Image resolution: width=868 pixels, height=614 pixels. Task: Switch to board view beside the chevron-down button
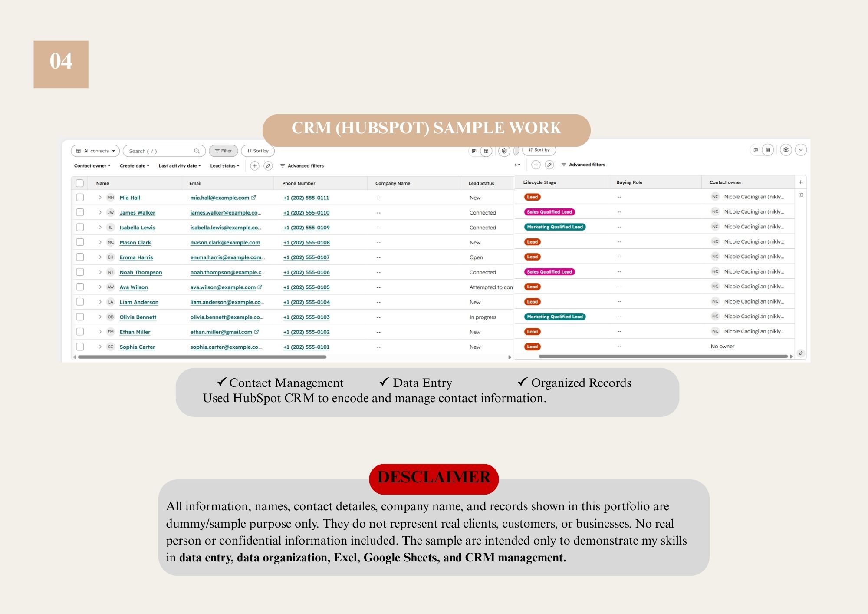(x=756, y=150)
